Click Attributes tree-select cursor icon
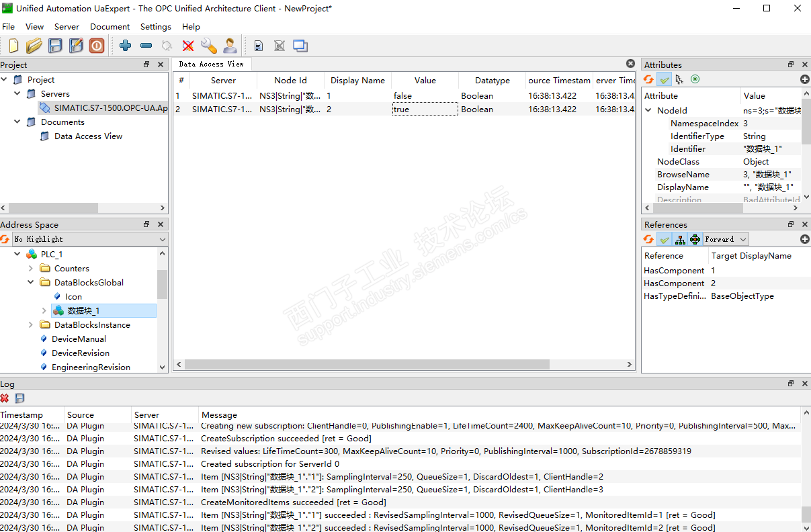811x532 pixels. tap(679, 79)
